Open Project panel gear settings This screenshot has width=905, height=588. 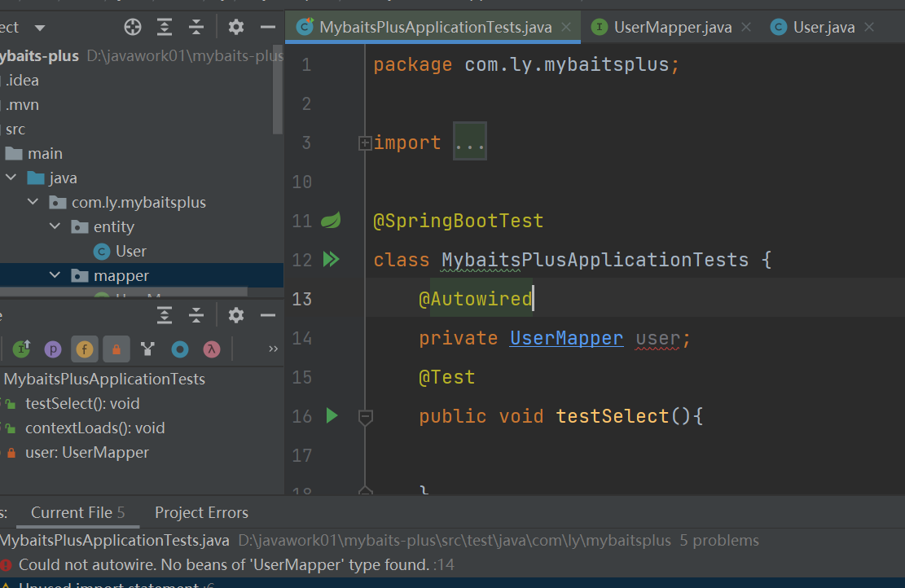pos(236,28)
